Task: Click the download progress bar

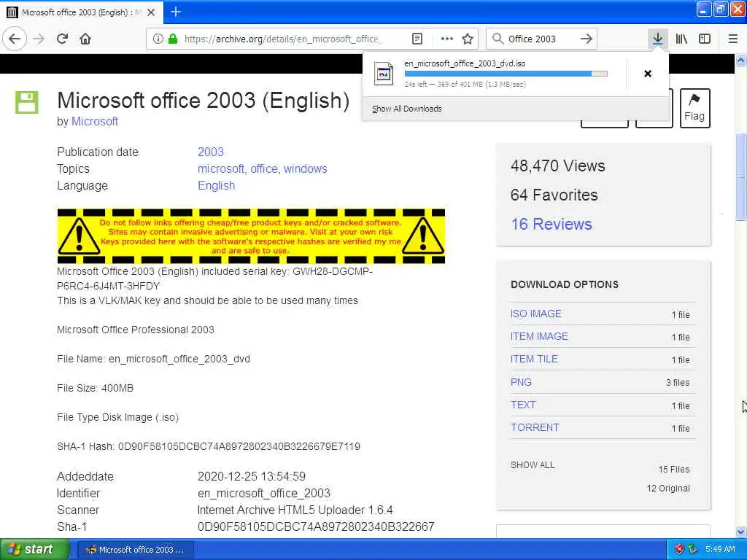Action: point(506,74)
